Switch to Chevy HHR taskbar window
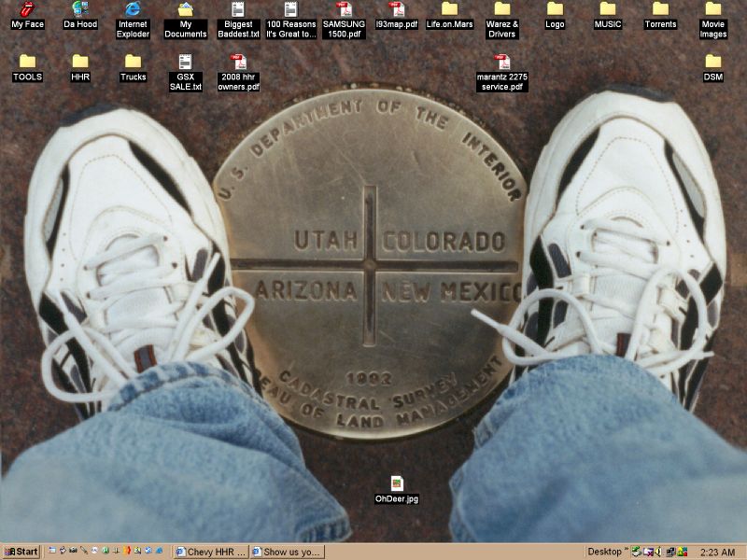Screen dimensions: 747x560 click(211, 552)
